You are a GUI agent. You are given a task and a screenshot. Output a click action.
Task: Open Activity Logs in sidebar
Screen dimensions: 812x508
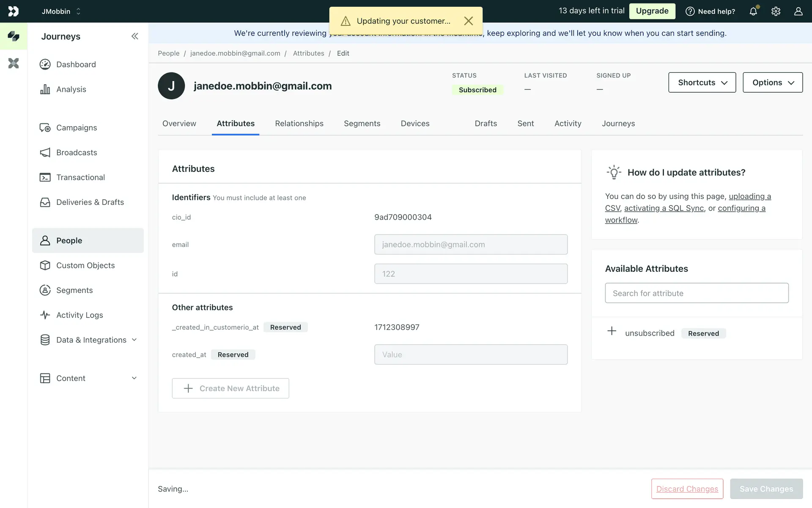(x=80, y=315)
